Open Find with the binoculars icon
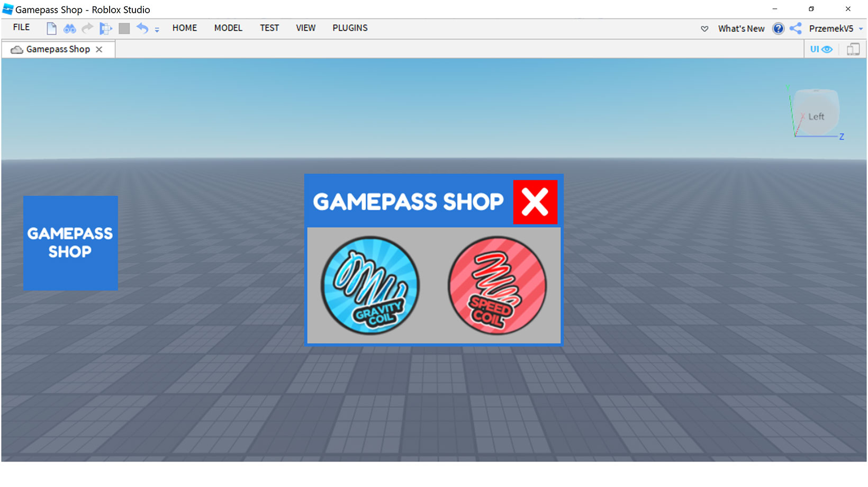Screen dimensions: 868x487 [69, 28]
